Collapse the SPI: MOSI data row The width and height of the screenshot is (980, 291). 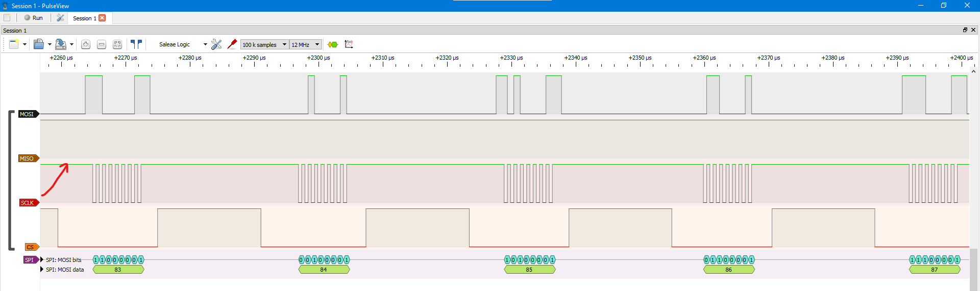[42, 270]
